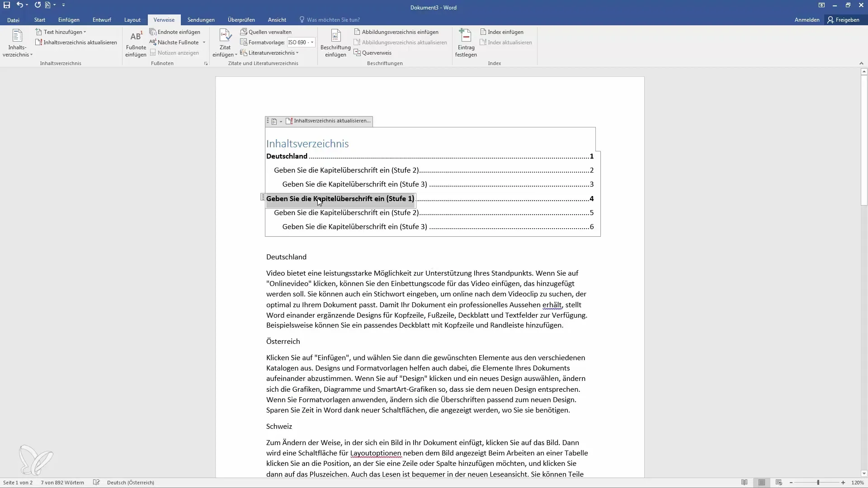
Task: Click Zitat einfügen button
Action: pyautogui.click(x=225, y=43)
